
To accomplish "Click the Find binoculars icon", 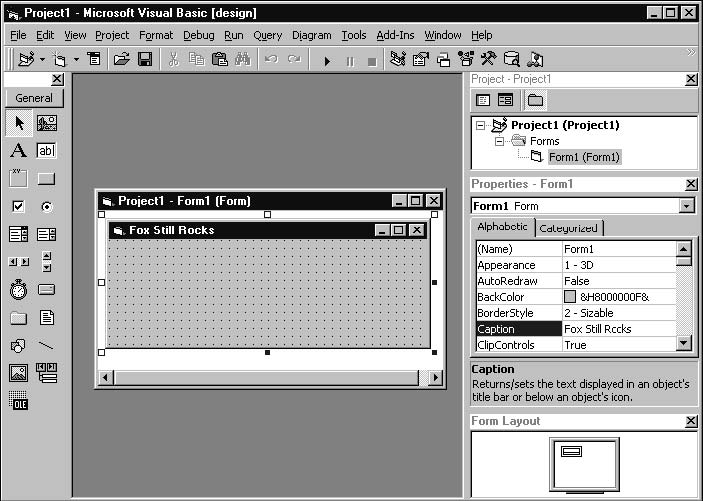I will (x=243, y=59).
